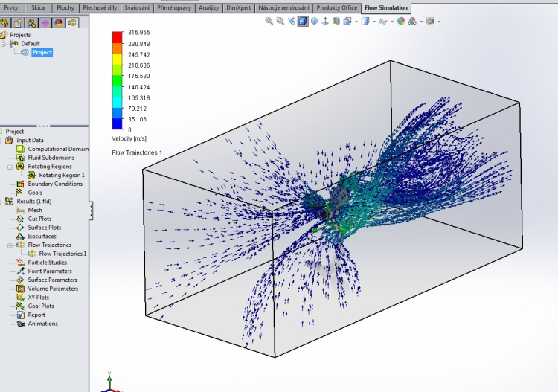558x392 pixels.
Task: Open the DimXpertManager pink diamond tab
Action: pyautogui.click(x=45, y=23)
